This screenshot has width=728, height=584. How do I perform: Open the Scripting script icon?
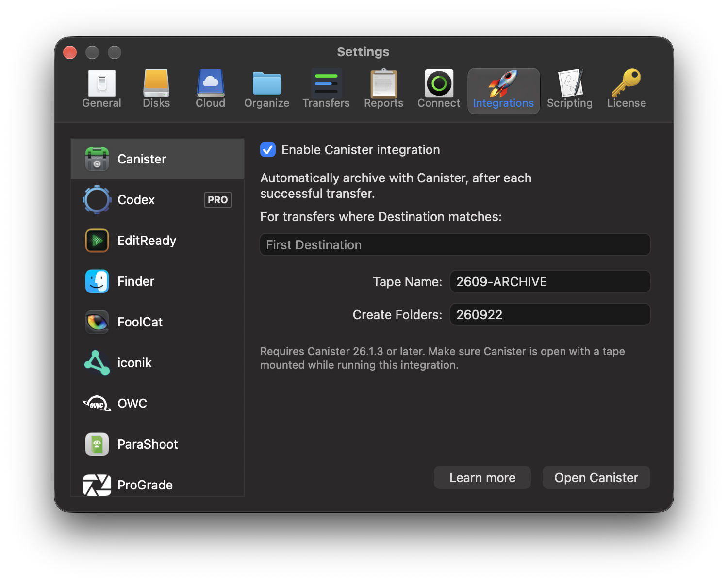pos(570,83)
